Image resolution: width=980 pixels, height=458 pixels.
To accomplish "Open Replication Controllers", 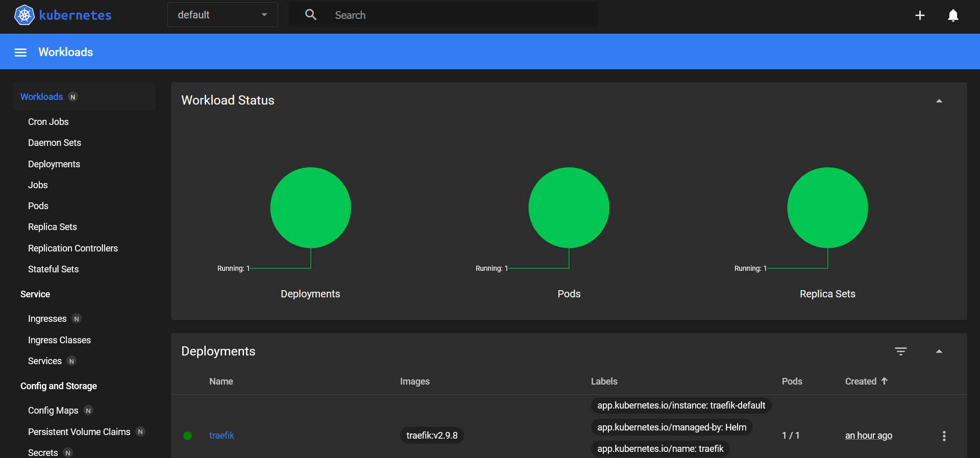I will click(73, 248).
